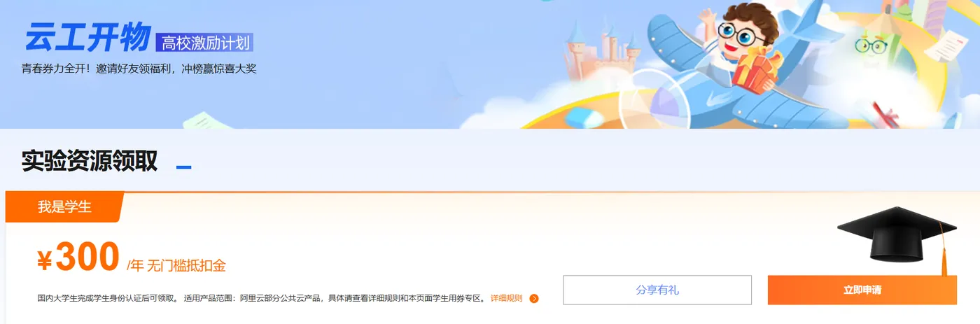The image size is (980, 324).
Task: Select the 我是学生 tab
Action: point(64,207)
